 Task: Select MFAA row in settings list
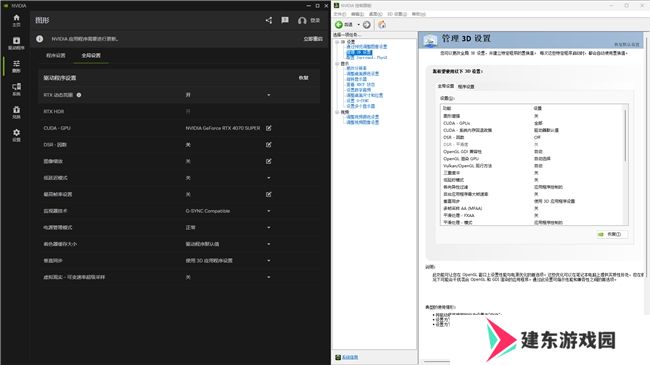pyautogui.click(x=532, y=208)
